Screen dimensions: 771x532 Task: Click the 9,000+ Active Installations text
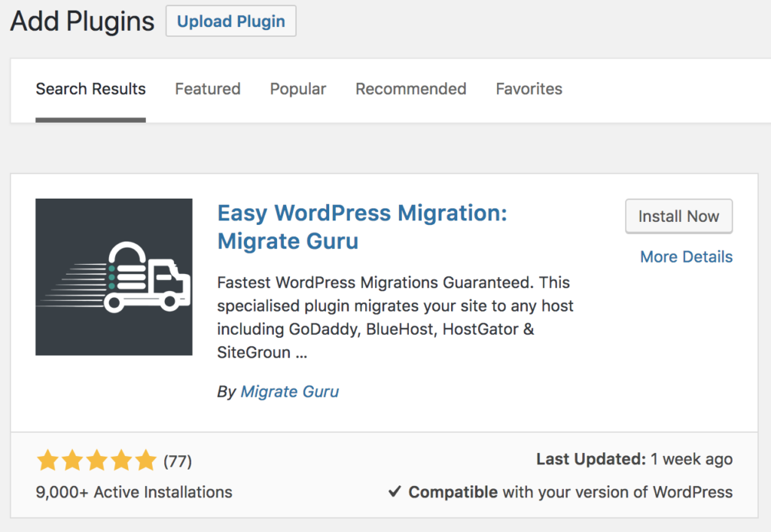(134, 492)
